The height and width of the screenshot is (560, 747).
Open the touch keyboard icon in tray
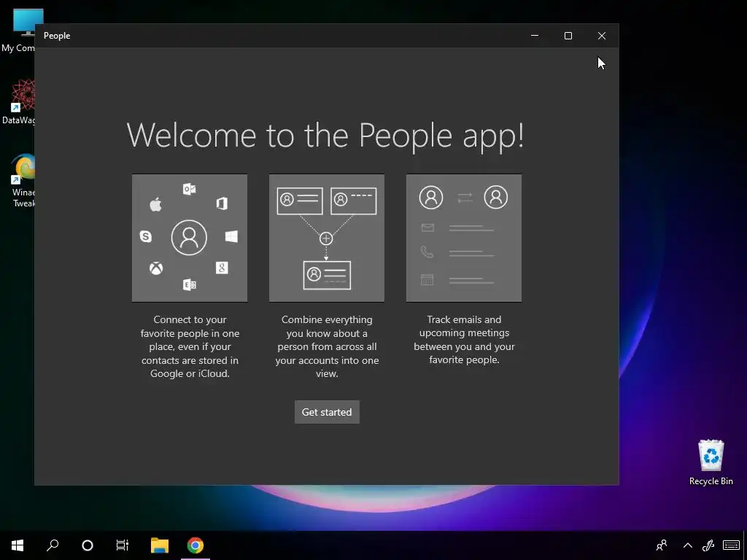[731, 545]
